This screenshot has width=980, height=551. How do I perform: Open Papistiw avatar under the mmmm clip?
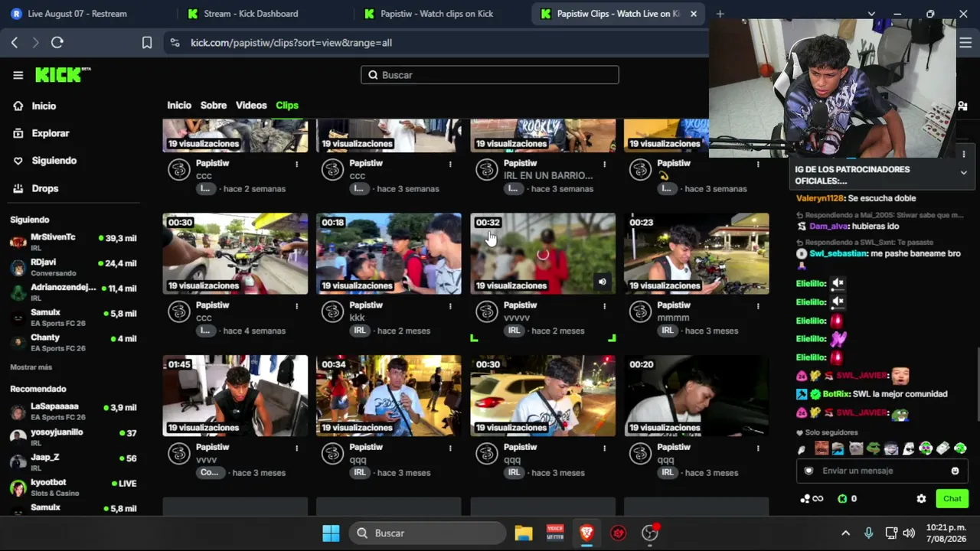(x=640, y=311)
